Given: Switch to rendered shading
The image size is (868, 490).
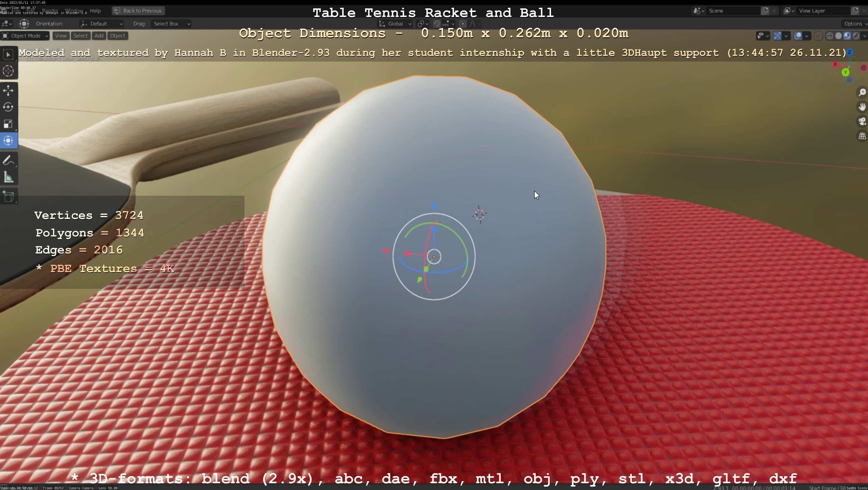Looking at the screenshot, I should point(856,36).
